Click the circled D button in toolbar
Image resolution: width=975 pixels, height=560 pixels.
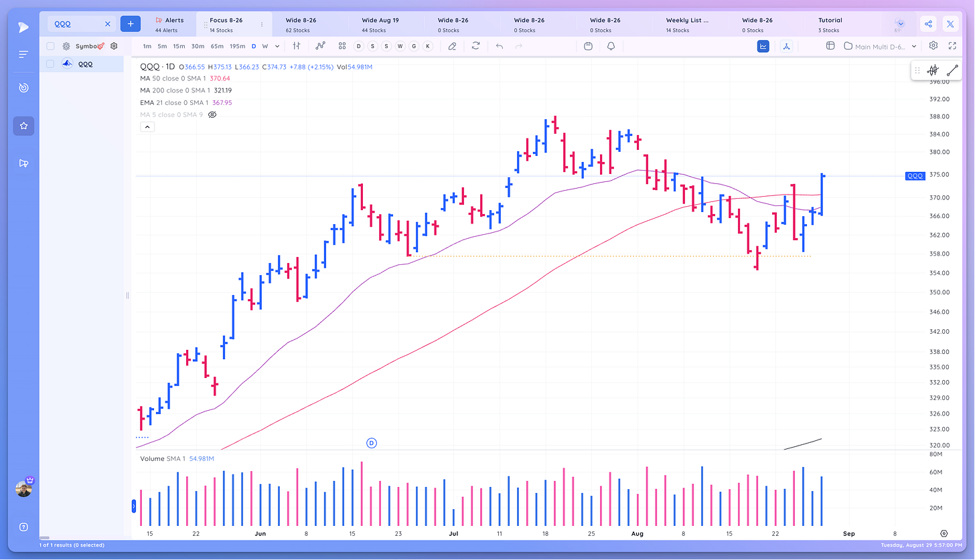358,46
